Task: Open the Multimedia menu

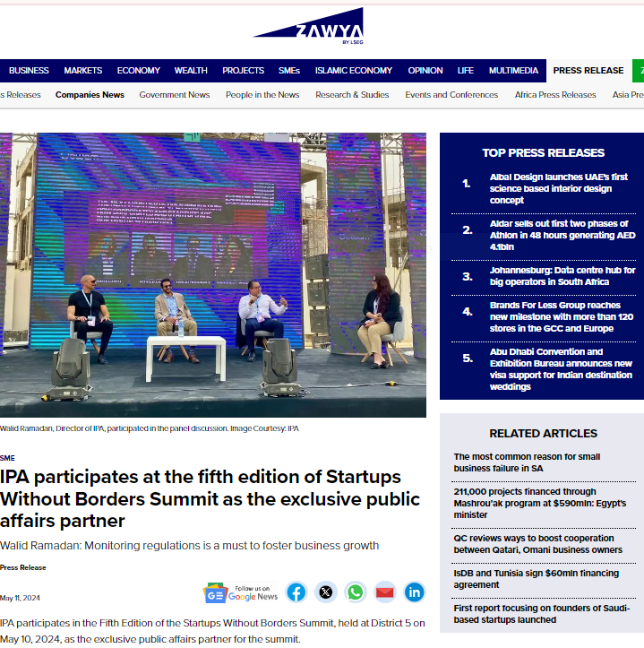Action: point(513,71)
